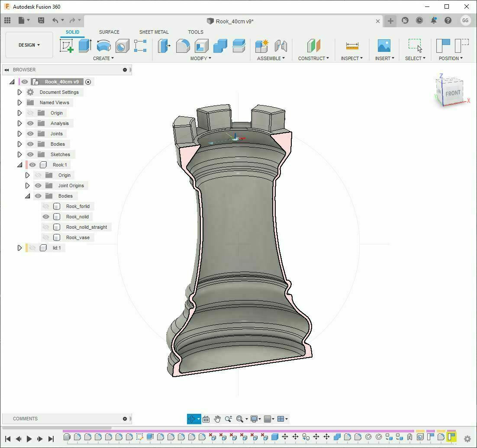
Task: Click the Design workspace selector button
Action: tap(29, 45)
